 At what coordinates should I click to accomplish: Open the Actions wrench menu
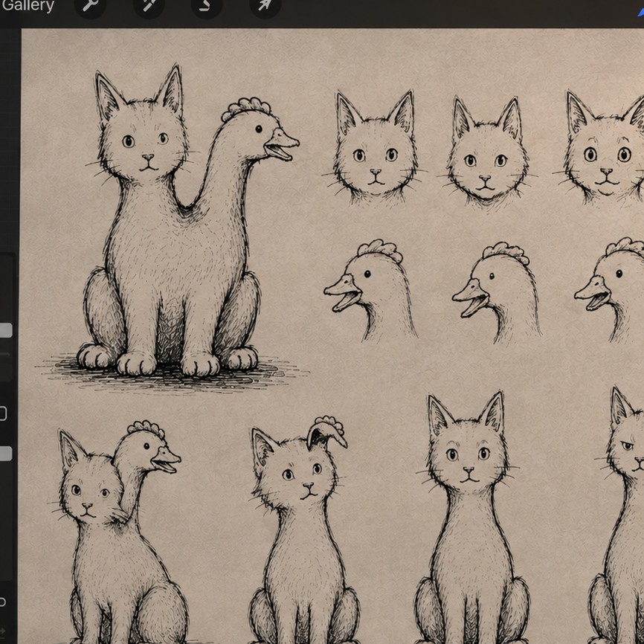pos(91,5)
